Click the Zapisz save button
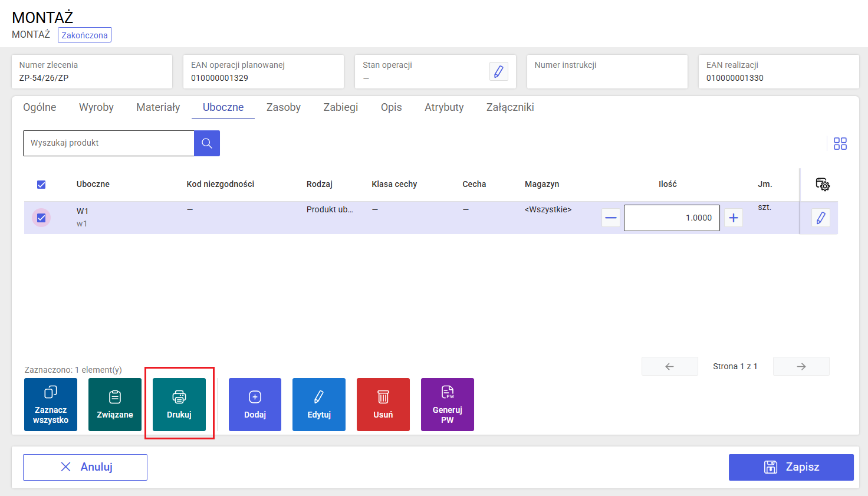 point(791,467)
